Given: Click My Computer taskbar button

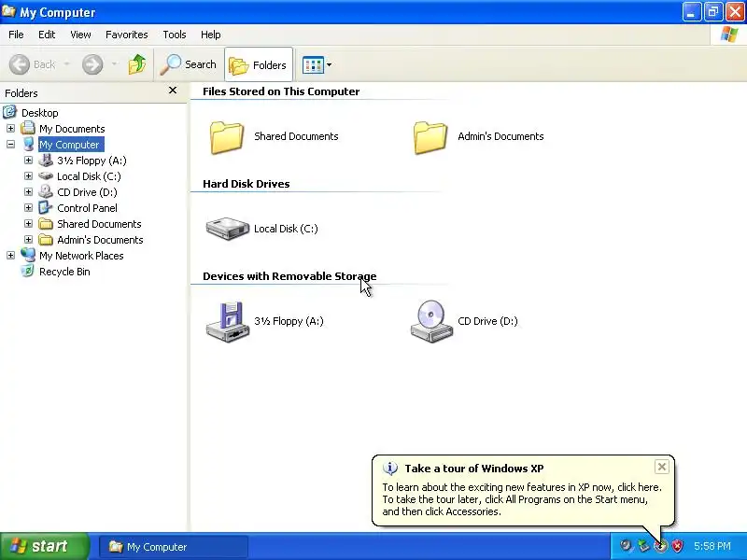Looking at the screenshot, I should (x=174, y=547).
